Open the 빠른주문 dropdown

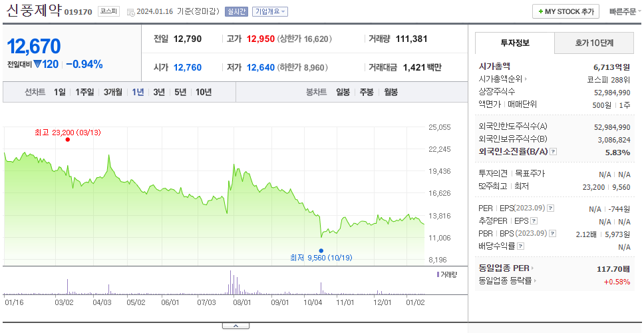625,11
